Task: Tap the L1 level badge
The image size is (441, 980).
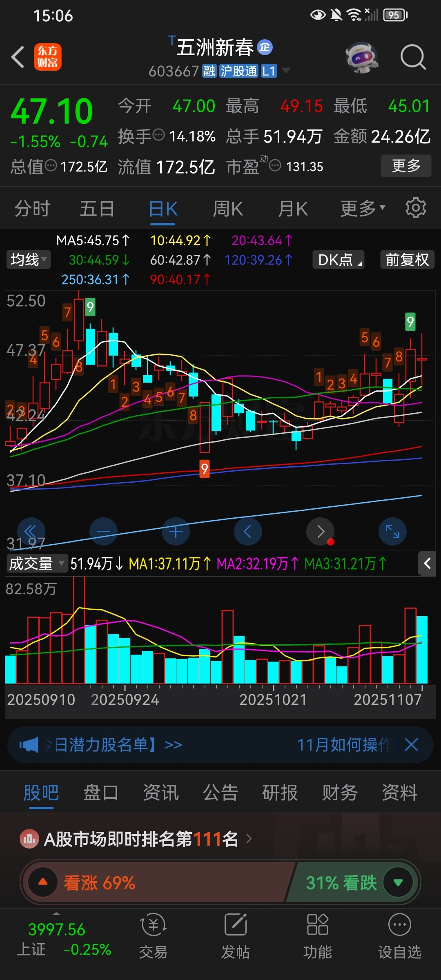Action: pyautogui.click(x=269, y=71)
